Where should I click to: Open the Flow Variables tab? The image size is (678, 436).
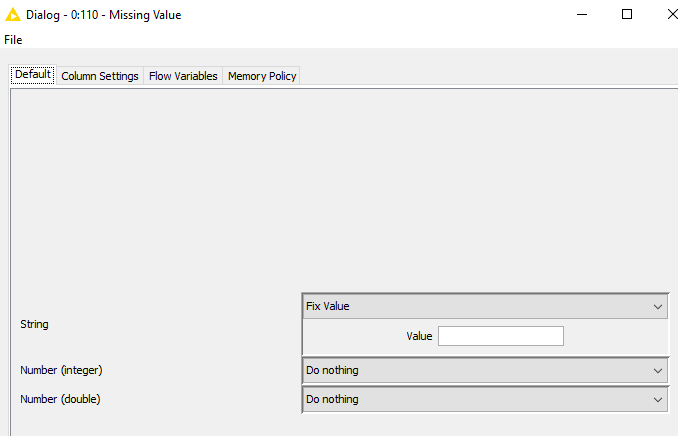[x=183, y=76]
